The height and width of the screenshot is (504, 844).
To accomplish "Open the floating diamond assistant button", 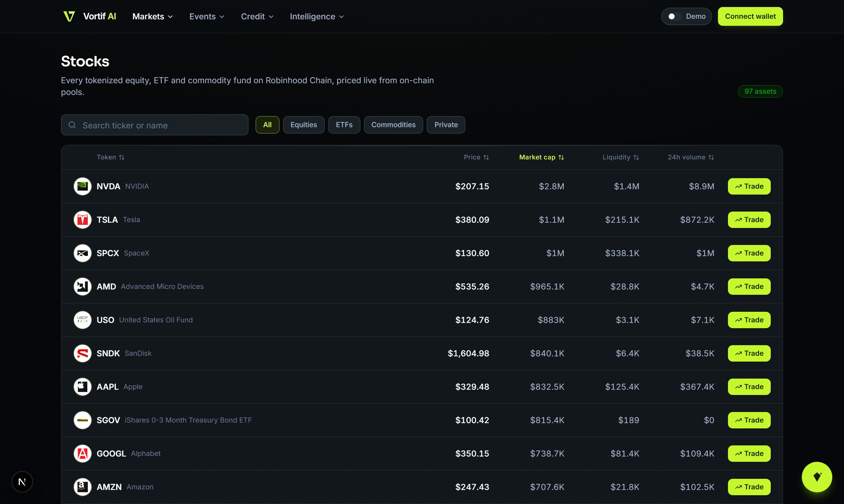I will tap(817, 477).
